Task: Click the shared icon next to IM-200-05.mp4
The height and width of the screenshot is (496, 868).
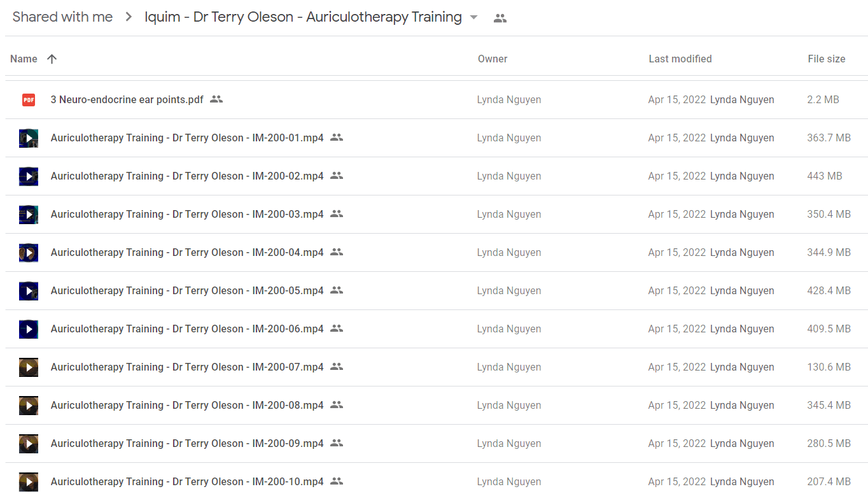Action: coord(337,290)
